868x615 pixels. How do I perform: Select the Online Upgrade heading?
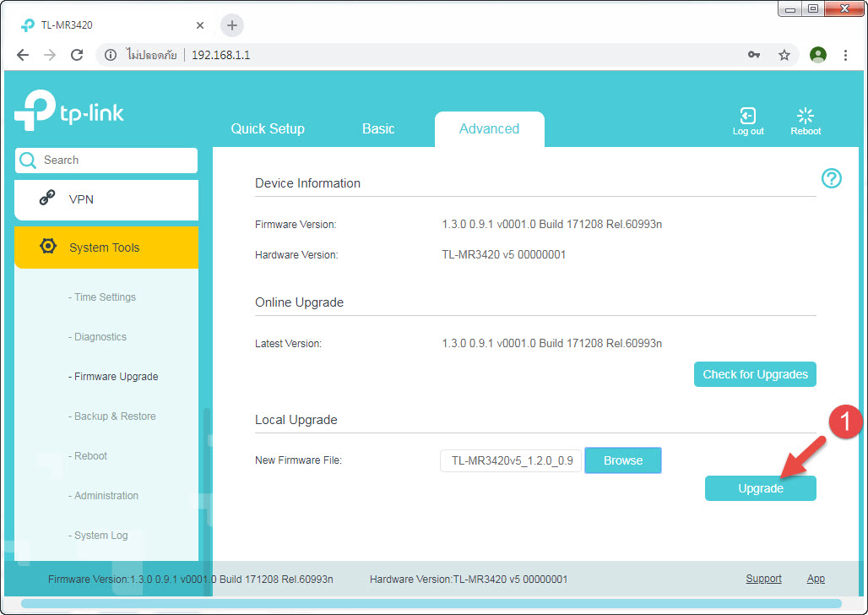pos(299,302)
